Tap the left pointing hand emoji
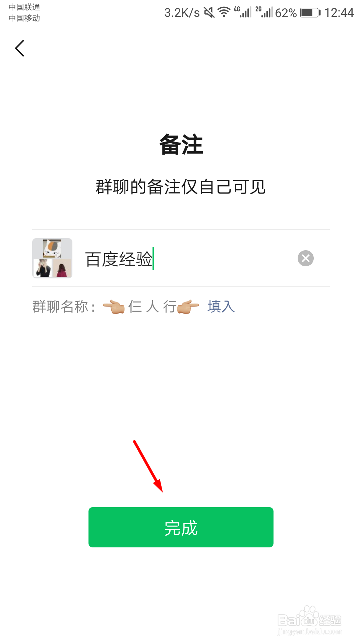Screen dimensions: 362x644 tap(114, 307)
